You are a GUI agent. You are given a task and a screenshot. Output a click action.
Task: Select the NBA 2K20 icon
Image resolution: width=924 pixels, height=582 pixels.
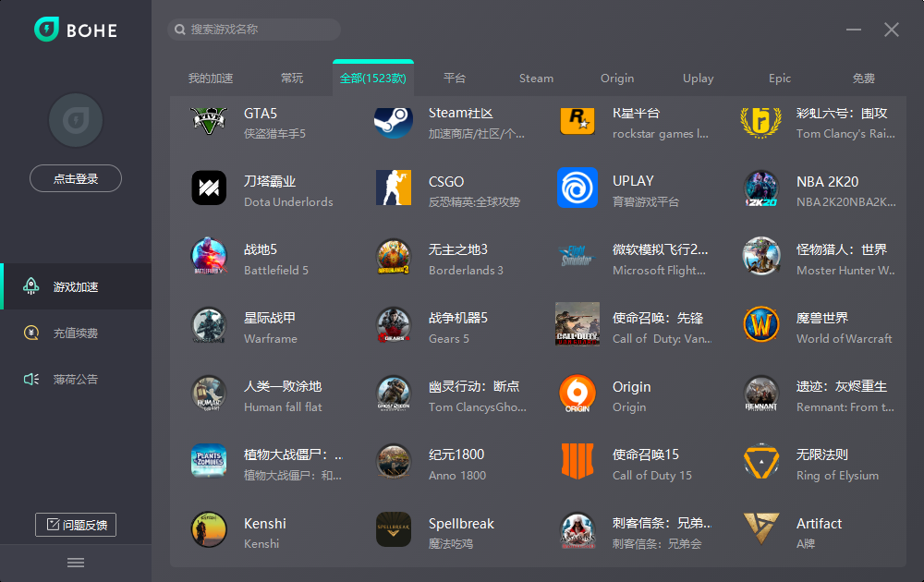760,188
